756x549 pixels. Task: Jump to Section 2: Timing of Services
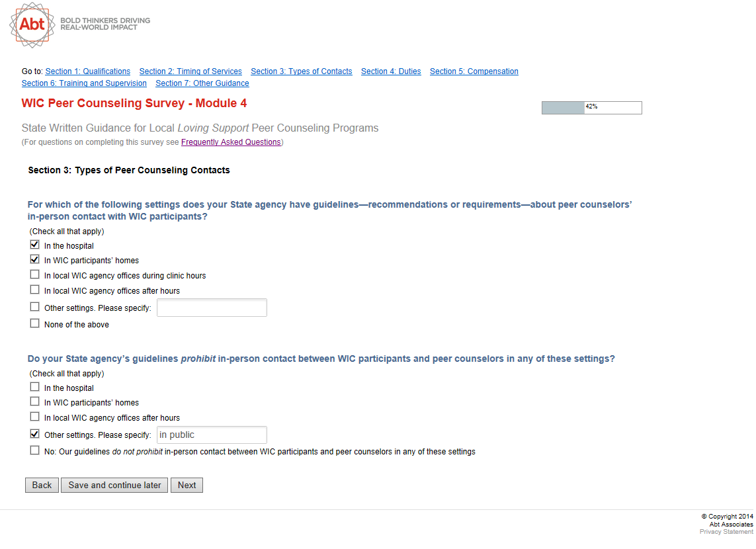pos(190,71)
